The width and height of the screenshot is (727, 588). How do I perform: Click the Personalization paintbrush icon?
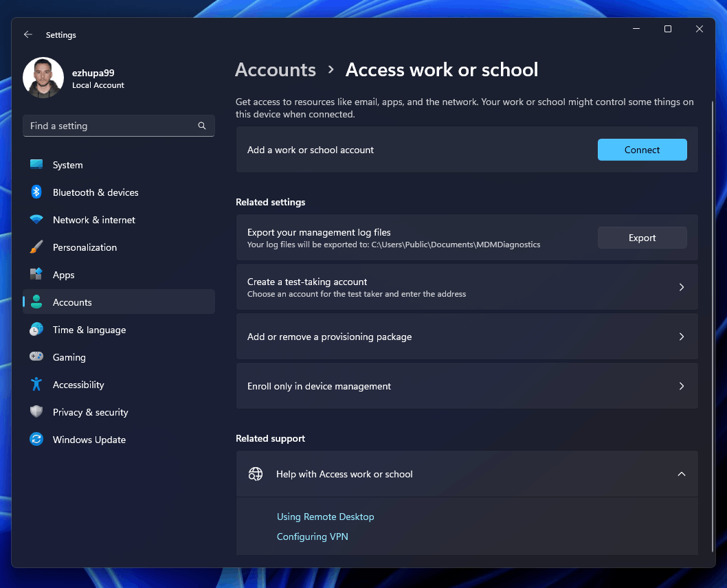36,247
